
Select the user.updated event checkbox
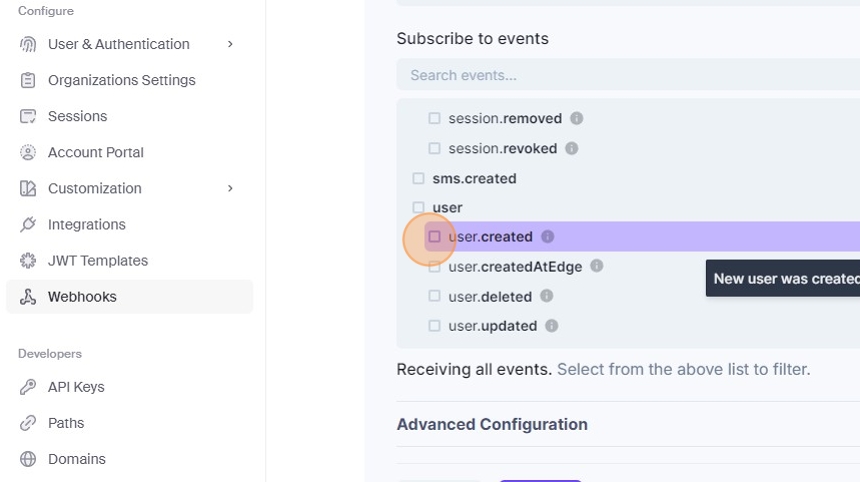[x=435, y=326]
